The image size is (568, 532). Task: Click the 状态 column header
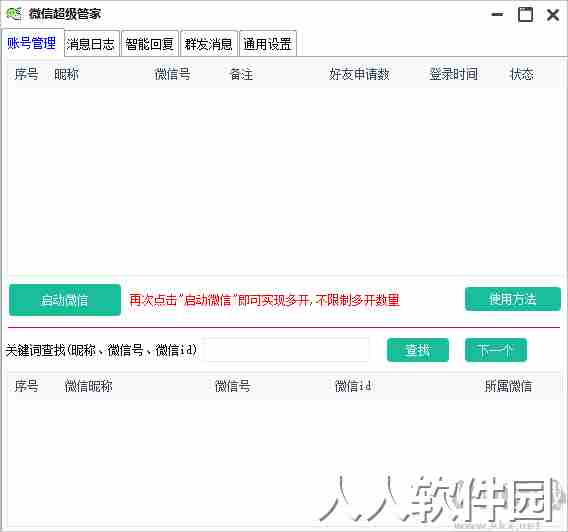click(522, 74)
